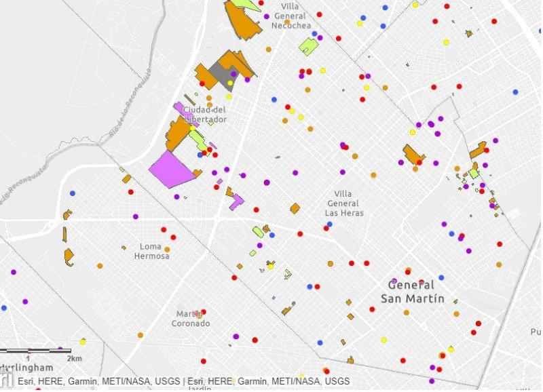The height and width of the screenshot is (392, 543).
Task: Click the large magenta polygon below Ciudad del Libertador
Action: 172,170
